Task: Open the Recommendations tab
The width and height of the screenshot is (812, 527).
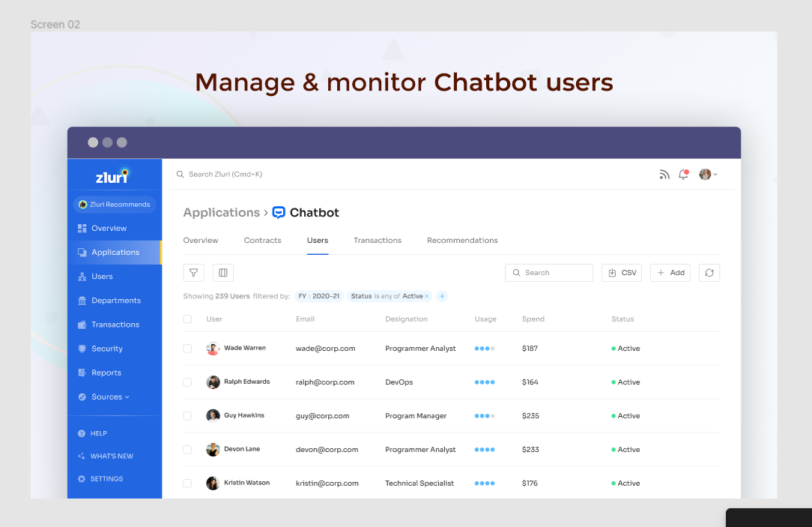Action: click(x=462, y=241)
